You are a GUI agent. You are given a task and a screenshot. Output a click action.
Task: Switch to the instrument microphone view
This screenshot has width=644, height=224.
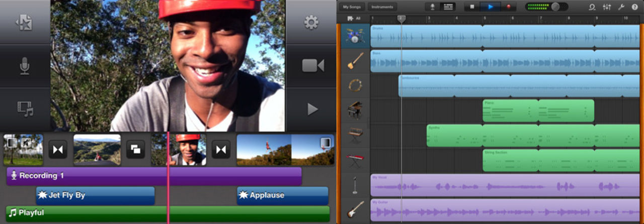(x=432, y=7)
